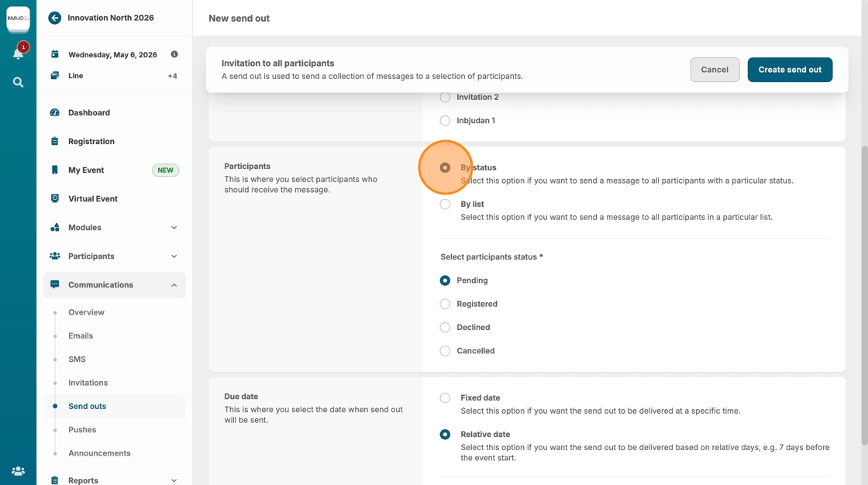Screen dimensions: 868x485
Task: Open the Dashboard icon in sidebar
Action: pyautogui.click(x=55, y=112)
